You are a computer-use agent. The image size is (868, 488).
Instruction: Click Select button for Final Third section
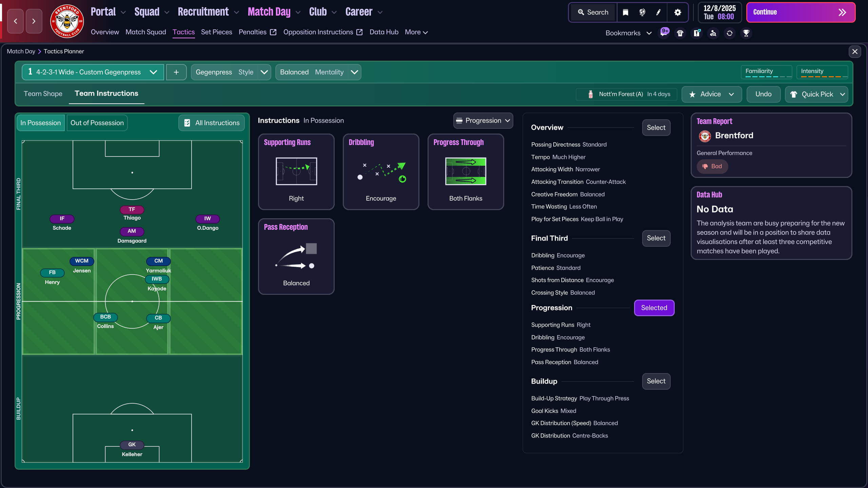point(656,238)
